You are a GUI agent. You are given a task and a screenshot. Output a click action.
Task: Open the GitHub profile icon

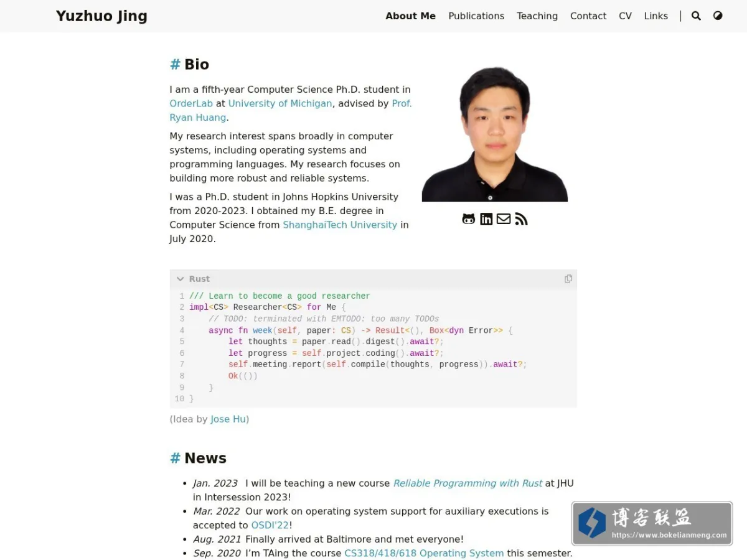469,219
